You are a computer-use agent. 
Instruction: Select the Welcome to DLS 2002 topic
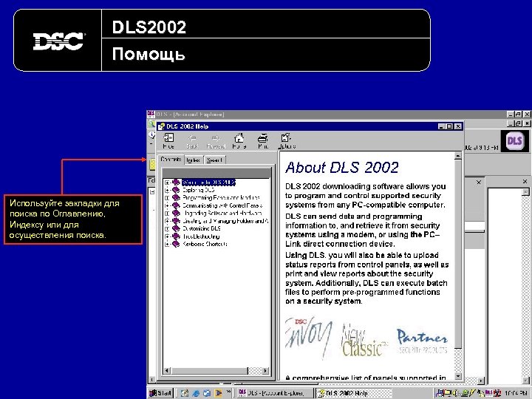coord(208,183)
